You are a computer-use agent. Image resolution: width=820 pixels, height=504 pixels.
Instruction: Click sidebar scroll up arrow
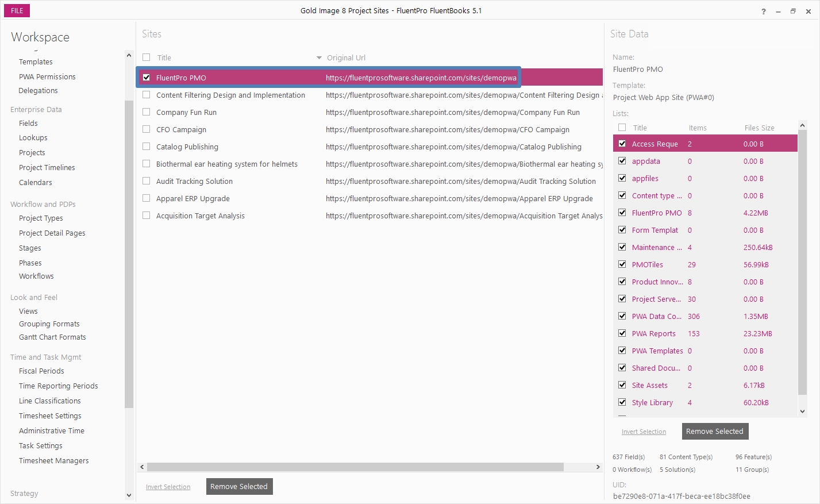coord(129,55)
